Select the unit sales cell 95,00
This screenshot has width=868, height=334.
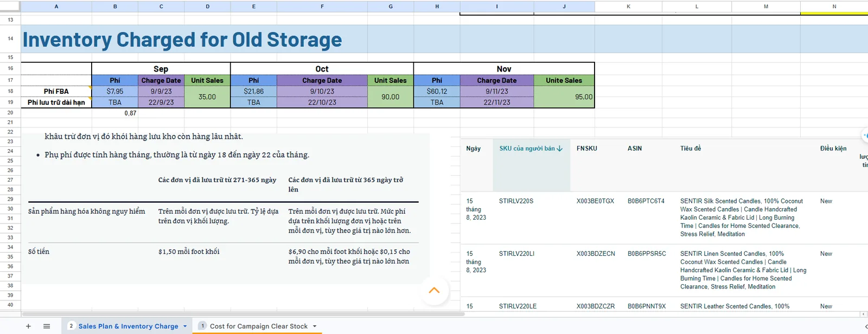click(x=564, y=97)
